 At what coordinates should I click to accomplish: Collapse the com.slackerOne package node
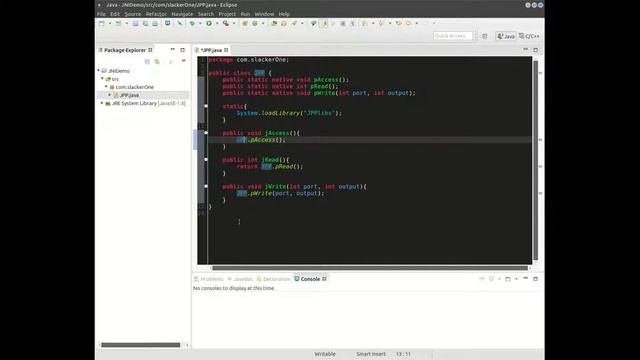106,87
